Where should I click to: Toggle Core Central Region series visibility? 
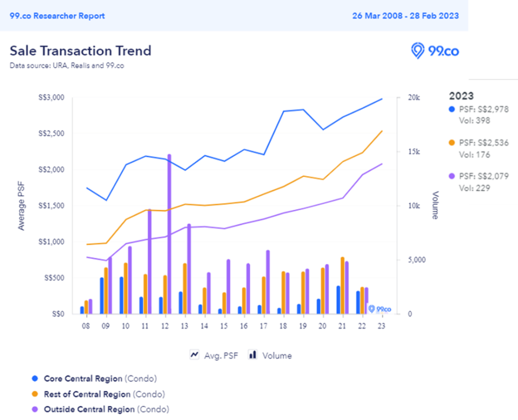83,379
